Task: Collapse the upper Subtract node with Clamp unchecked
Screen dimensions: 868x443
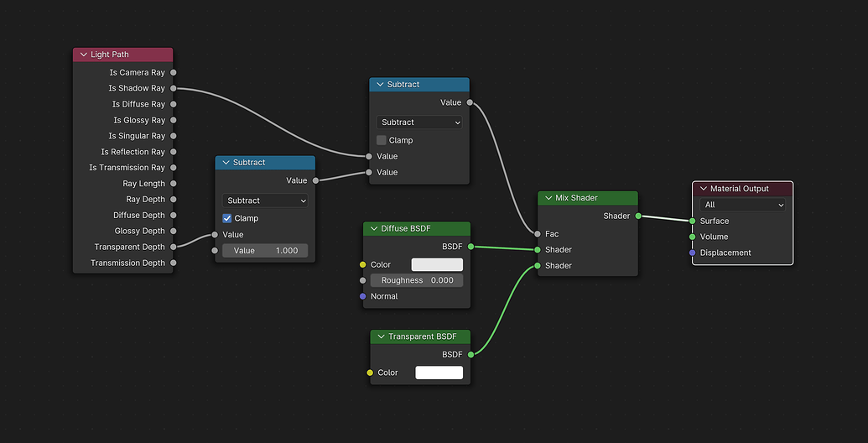Action: tap(380, 84)
